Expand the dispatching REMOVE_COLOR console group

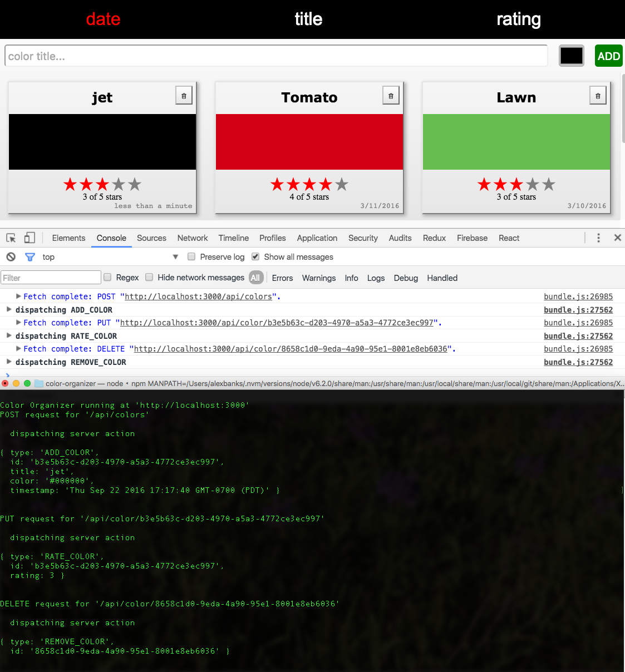click(x=9, y=362)
